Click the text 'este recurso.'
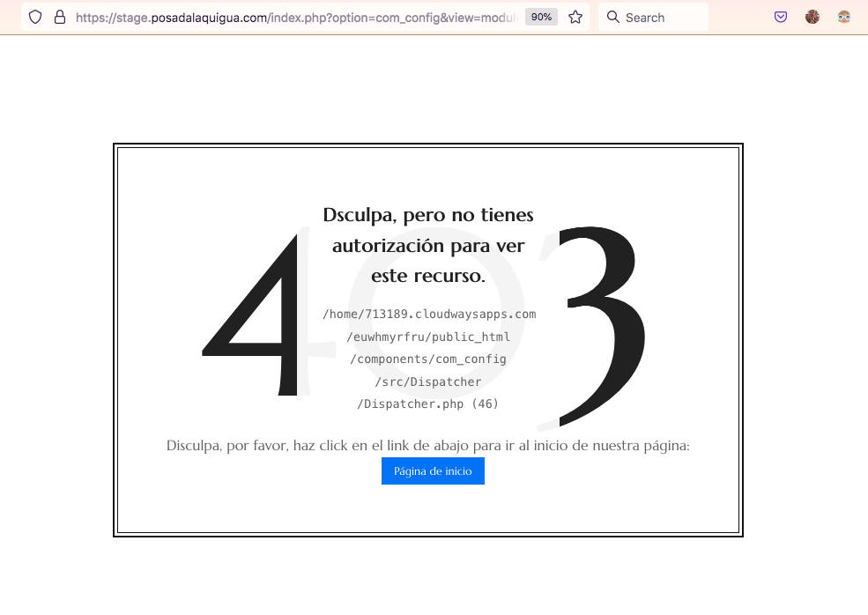Viewport: 868px width, 615px height. [x=428, y=275]
